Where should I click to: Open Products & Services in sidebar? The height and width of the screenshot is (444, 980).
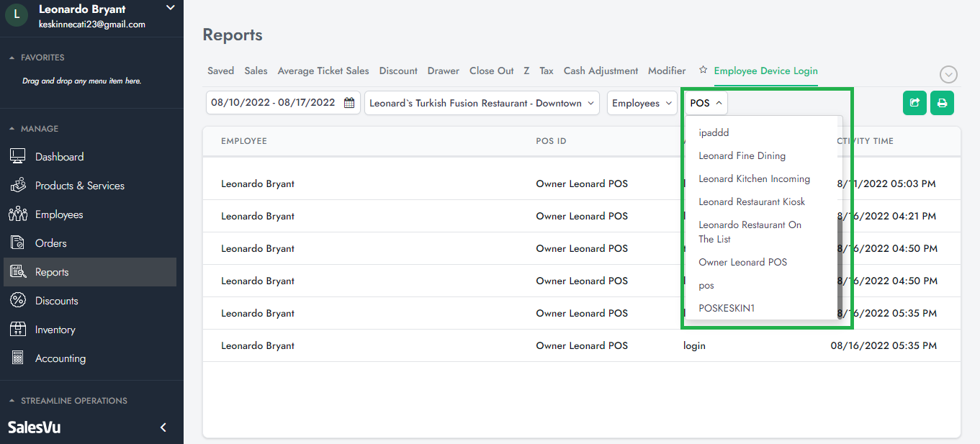[x=79, y=186]
